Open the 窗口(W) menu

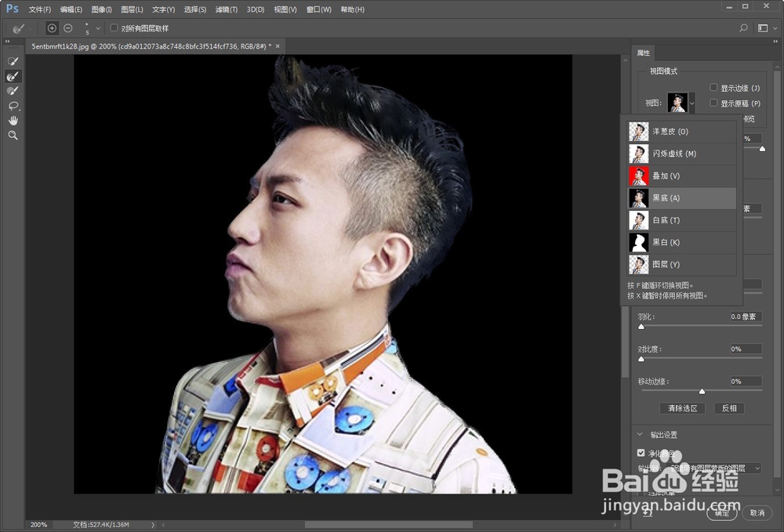[x=318, y=9]
